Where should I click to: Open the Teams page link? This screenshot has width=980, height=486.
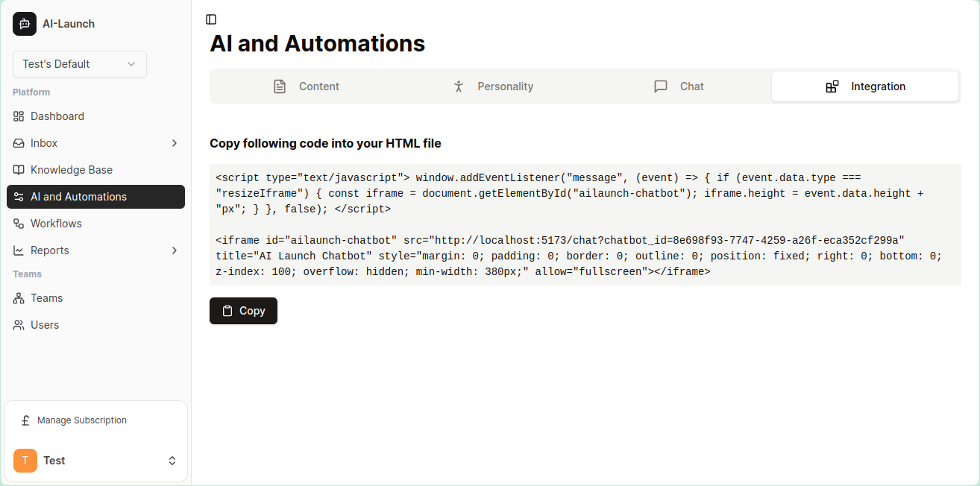tap(95, 298)
